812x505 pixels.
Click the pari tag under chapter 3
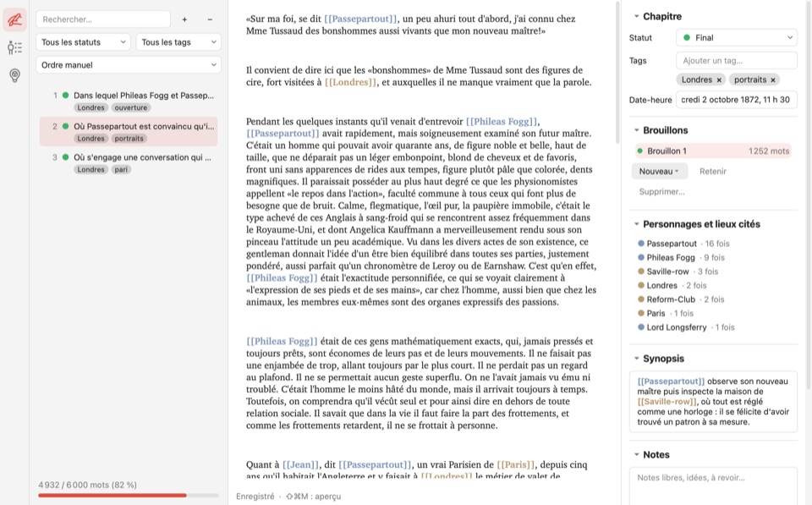121,170
